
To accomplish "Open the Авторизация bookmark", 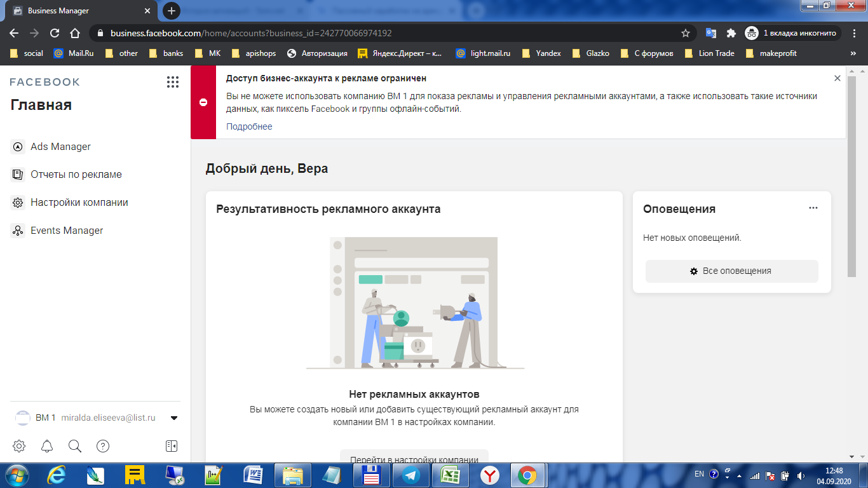I will pyautogui.click(x=317, y=53).
